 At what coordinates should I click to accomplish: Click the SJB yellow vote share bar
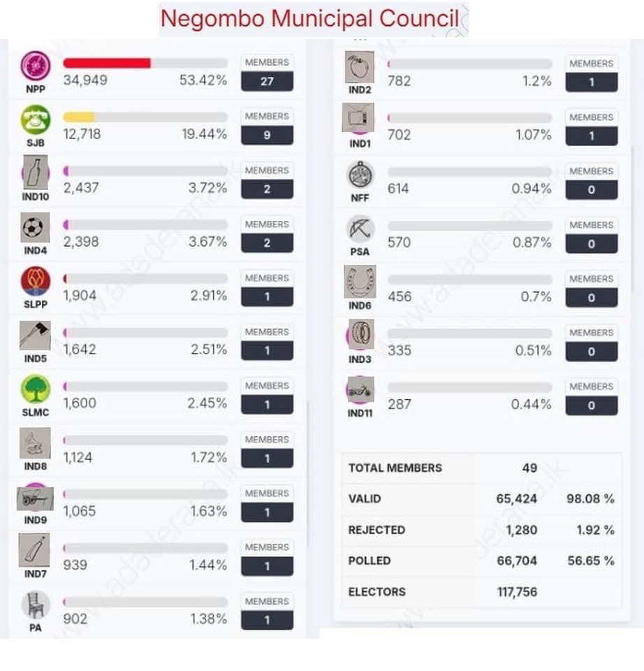[x=79, y=117]
